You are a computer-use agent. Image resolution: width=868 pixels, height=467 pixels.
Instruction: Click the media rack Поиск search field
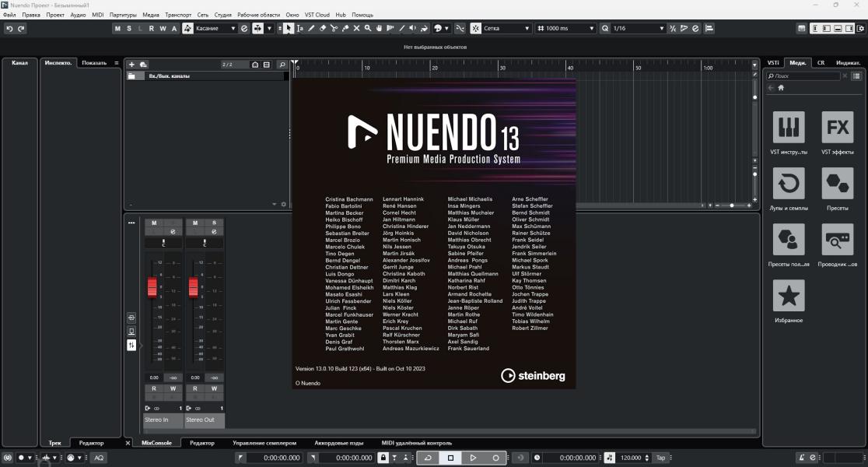point(803,76)
